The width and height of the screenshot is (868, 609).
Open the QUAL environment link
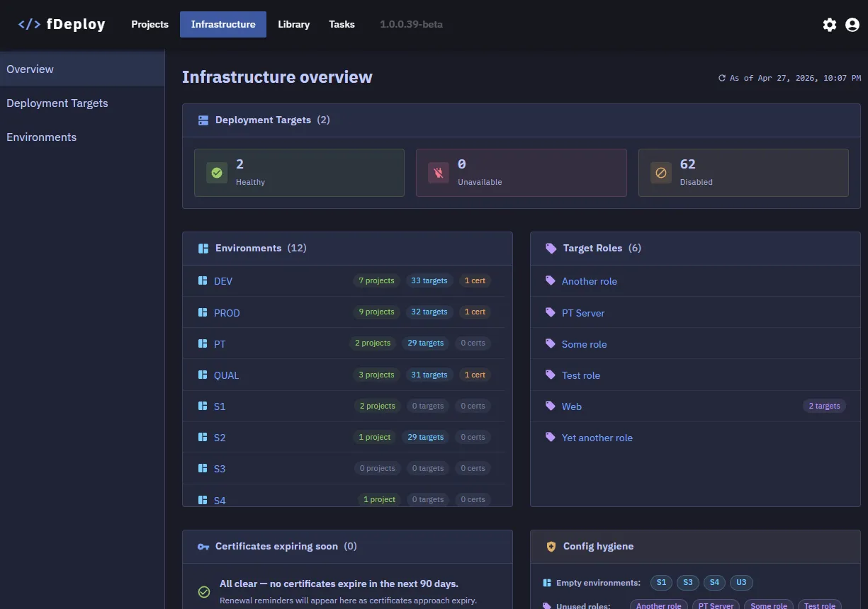point(227,375)
